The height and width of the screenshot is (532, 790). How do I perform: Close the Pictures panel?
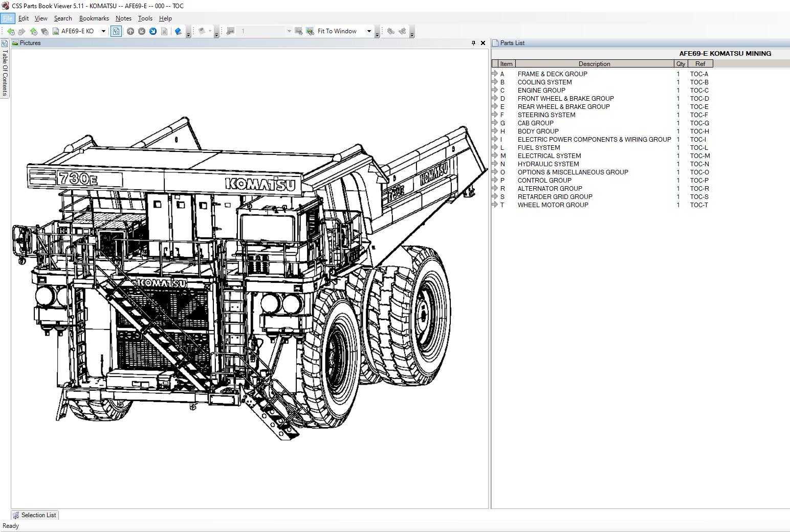[483, 43]
